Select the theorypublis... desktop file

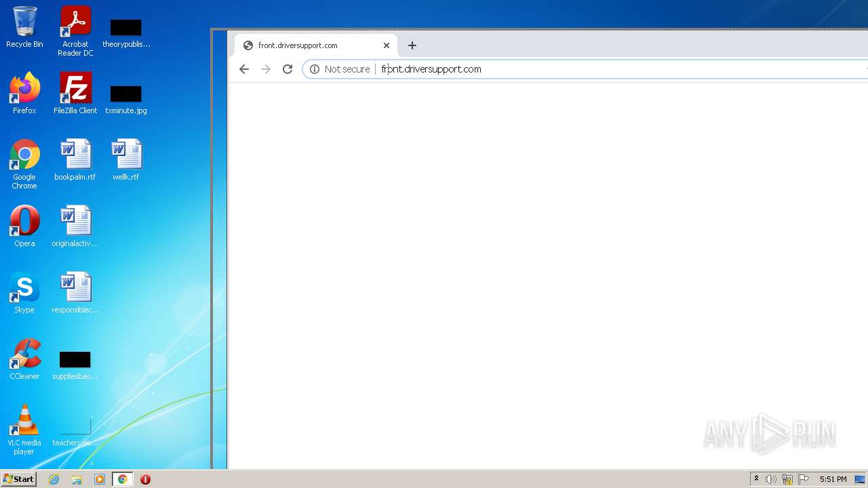click(x=126, y=33)
